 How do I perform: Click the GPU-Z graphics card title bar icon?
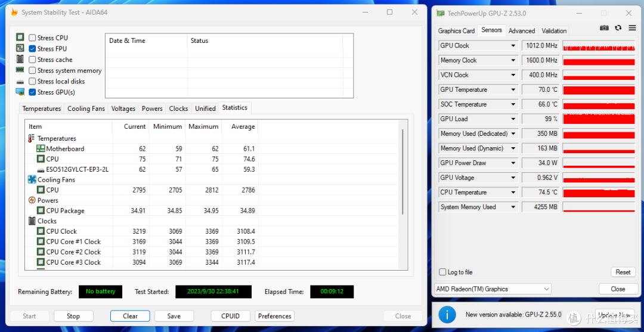click(440, 13)
